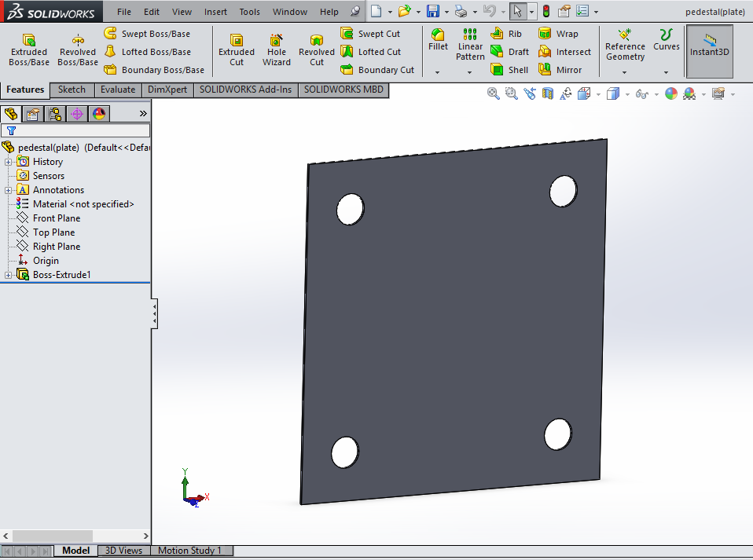Expand the History tree node
Screen dimensions: 753x560
(x=8, y=163)
